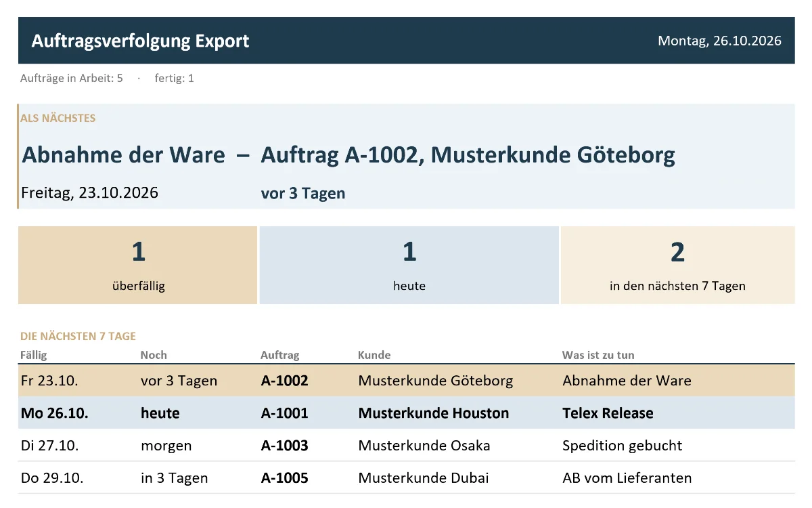Click the 'Fällig' column header

coord(34,355)
